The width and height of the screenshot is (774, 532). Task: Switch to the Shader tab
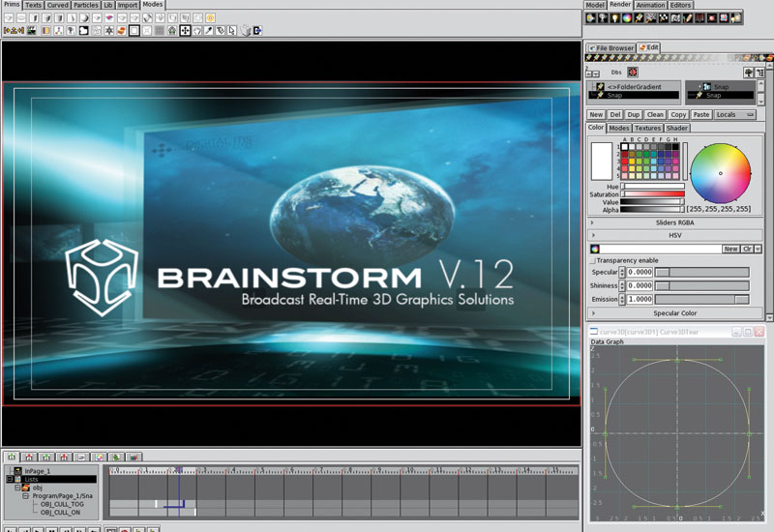pos(676,128)
